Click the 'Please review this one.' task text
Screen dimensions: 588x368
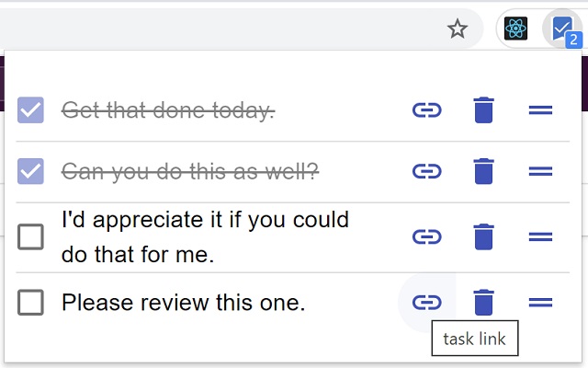(x=183, y=302)
